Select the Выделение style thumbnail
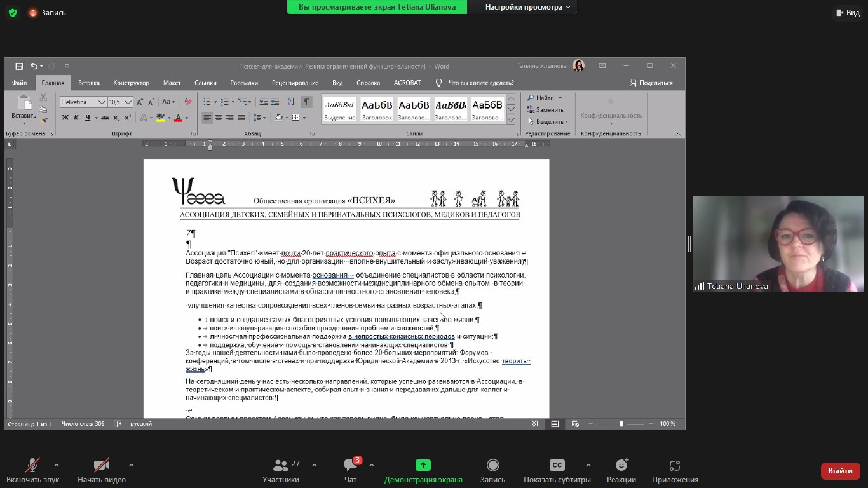 340,109
